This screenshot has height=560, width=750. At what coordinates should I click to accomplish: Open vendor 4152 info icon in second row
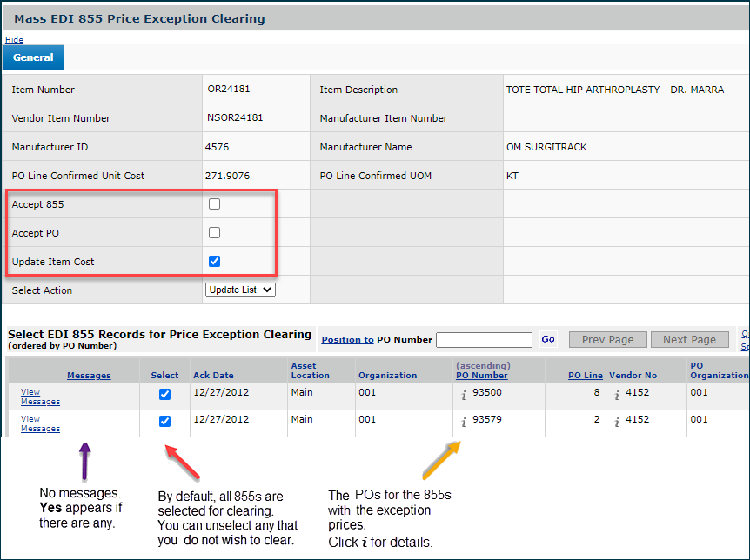(x=618, y=422)
